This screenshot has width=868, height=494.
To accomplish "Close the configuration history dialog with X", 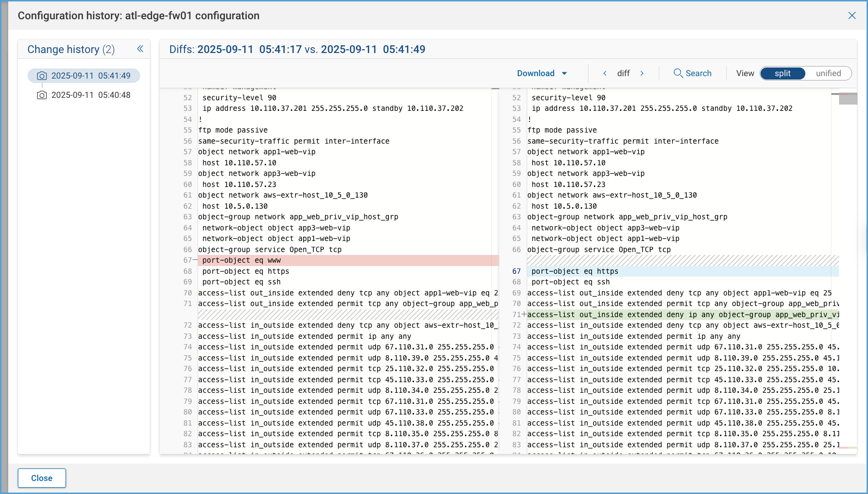I will point(852,15).
